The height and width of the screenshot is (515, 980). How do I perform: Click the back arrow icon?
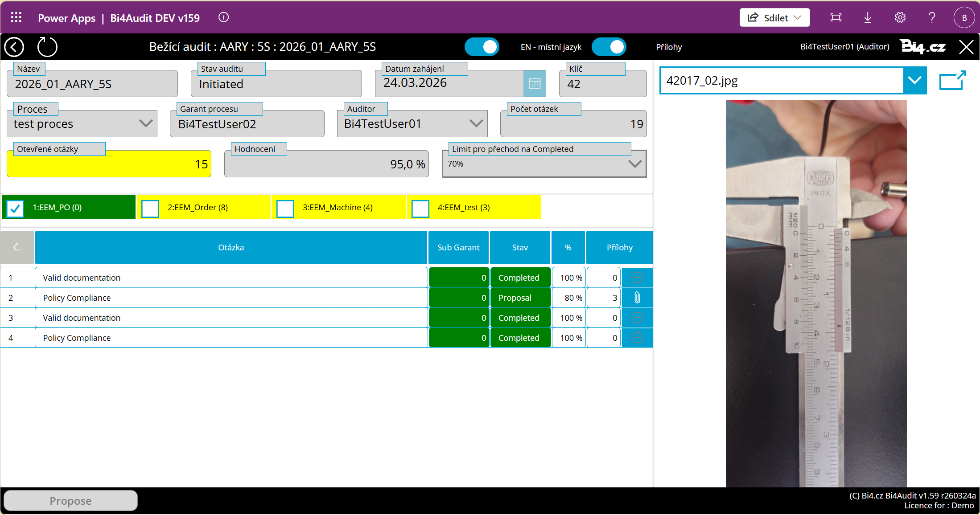tap(14, 47)
